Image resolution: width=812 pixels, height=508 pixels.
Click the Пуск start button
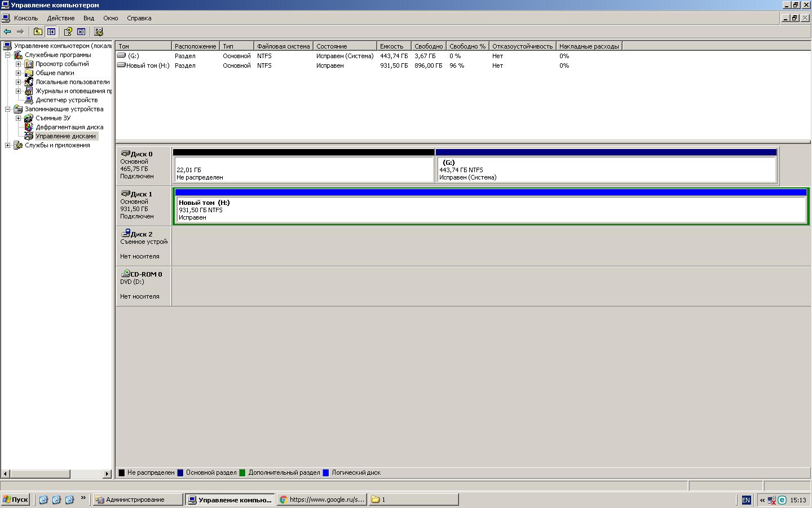point(15,500)
